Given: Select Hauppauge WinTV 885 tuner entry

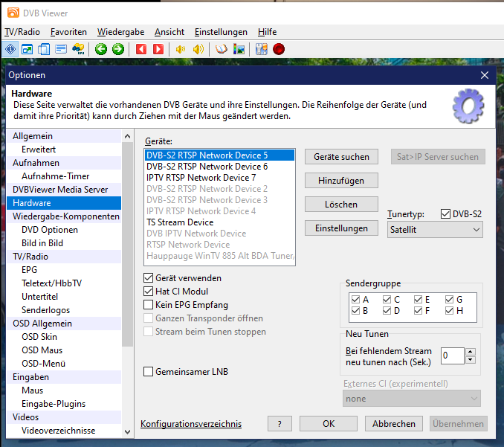Looking at the screenshot, I should [219, 256].
